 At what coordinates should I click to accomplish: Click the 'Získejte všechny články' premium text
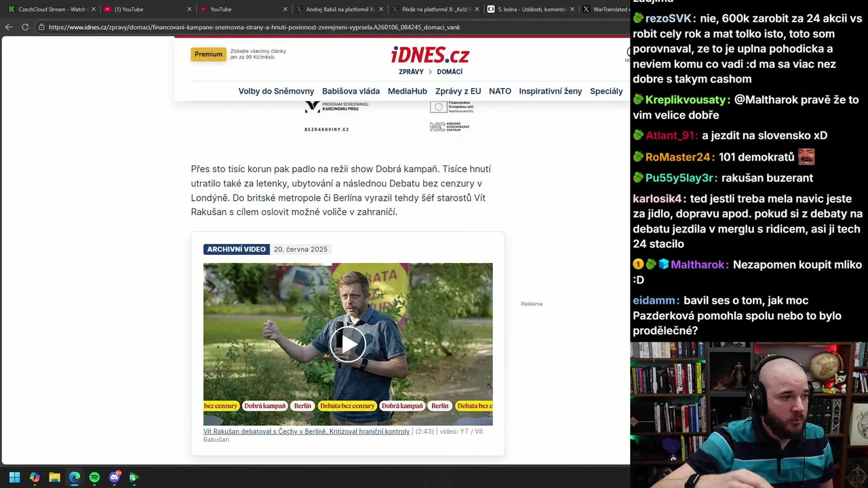tap(258, 54)
